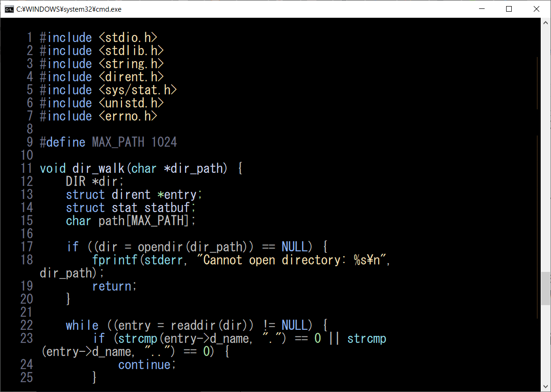The height and width of the screenshot is (392, 551).
Task: Click the vertical scrollbar thumb
Action: tap(545, 288)
